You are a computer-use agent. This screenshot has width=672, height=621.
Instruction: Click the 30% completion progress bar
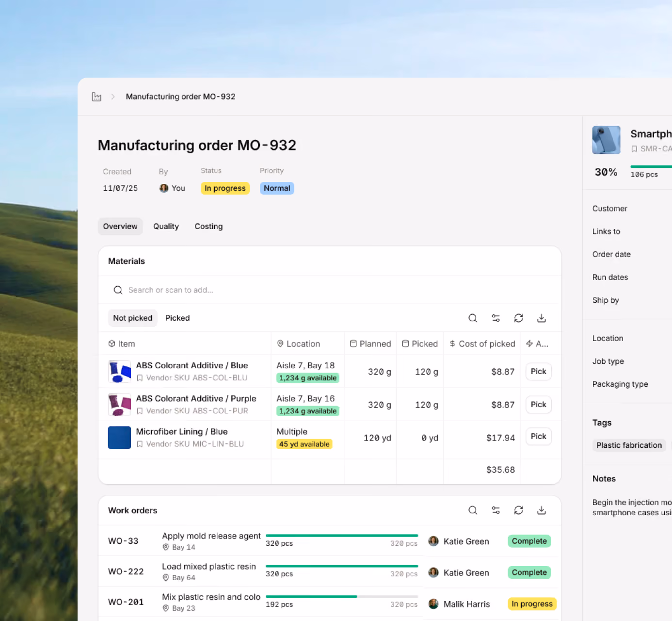[x=651, y=166]
